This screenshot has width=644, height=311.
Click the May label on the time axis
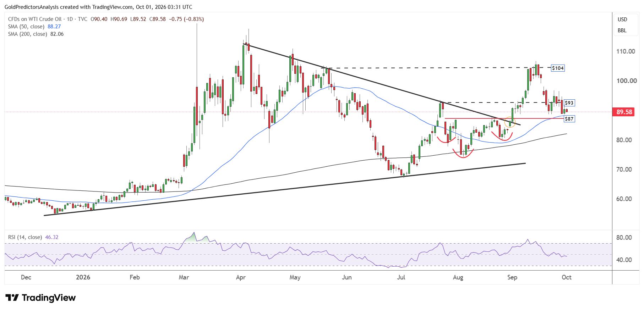pos(295,277)
